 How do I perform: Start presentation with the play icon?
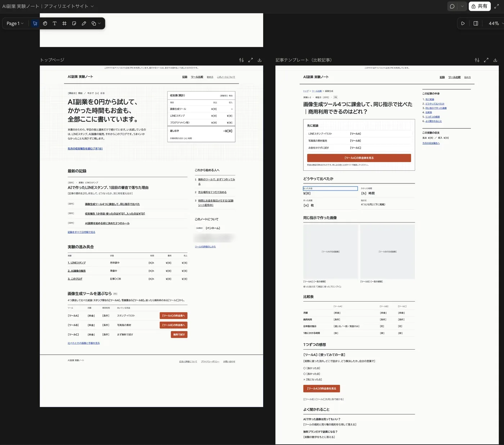tap(463, 23)
